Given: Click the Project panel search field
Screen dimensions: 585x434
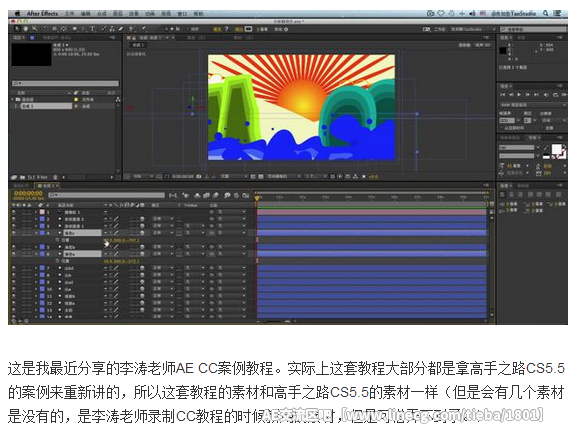Looking at the screenshot, I should coord(66,83).
